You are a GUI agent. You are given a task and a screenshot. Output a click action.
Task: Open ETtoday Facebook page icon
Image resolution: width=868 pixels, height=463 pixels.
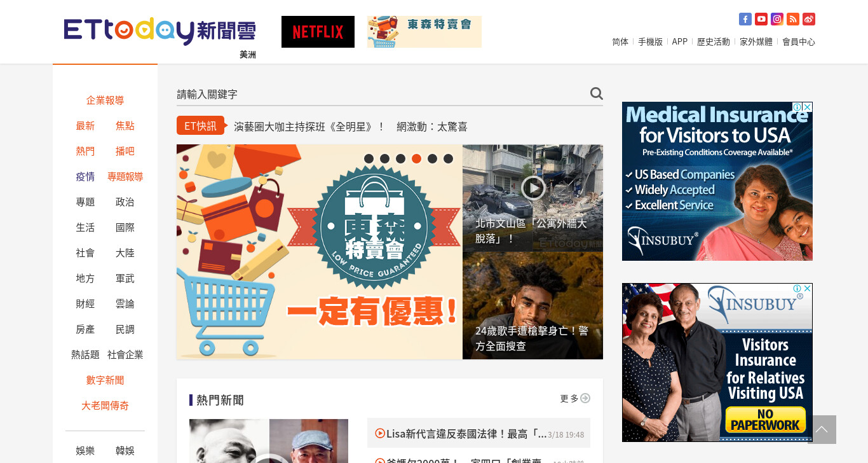745,19
